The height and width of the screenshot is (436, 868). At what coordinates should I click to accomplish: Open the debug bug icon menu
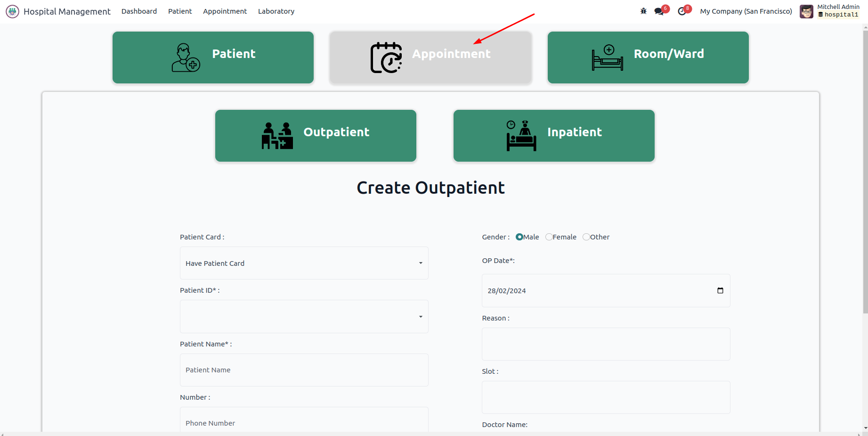tap(643, 11)
